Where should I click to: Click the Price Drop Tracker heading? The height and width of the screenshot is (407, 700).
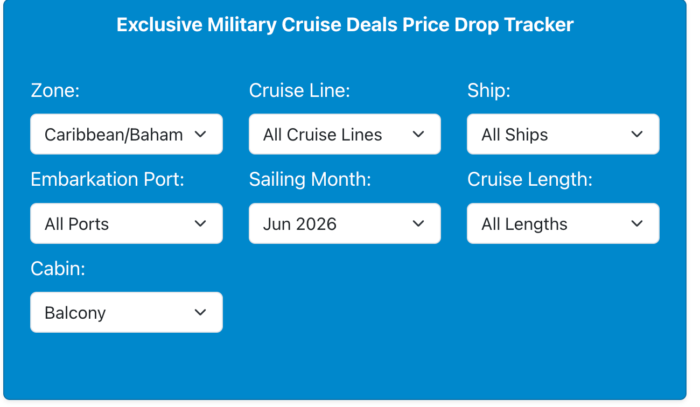coord(345,24)
